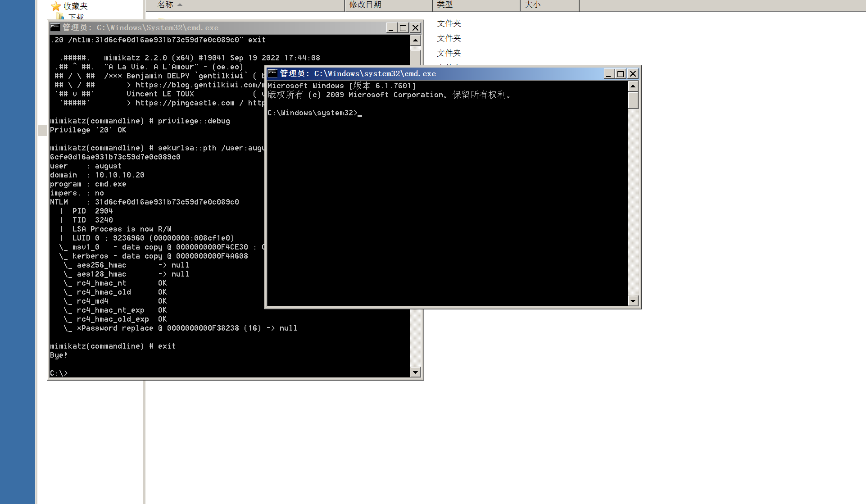The image size is (866, 504).
Task: Click the front cmd window system icon
Action: coord(272,73)
